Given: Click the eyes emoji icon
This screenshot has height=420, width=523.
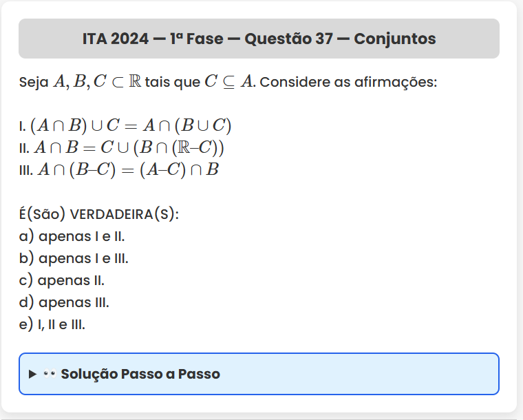Looking at the screenshot, I should 49,374.
